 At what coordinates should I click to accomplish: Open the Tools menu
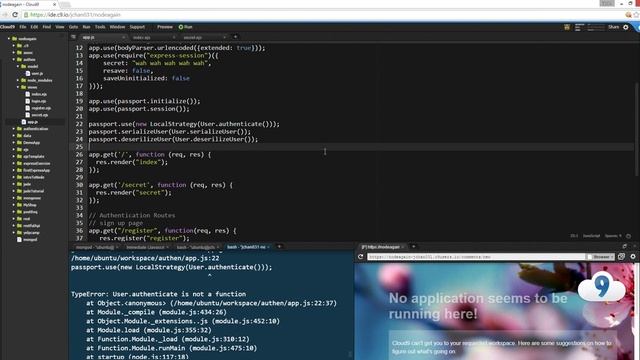[100, 27]
